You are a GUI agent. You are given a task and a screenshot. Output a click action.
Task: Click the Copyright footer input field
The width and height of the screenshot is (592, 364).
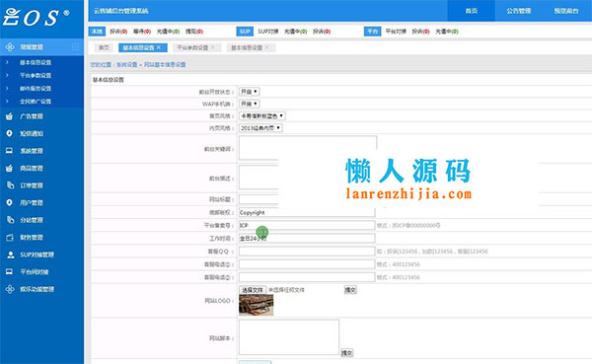[x=307, y=213]
